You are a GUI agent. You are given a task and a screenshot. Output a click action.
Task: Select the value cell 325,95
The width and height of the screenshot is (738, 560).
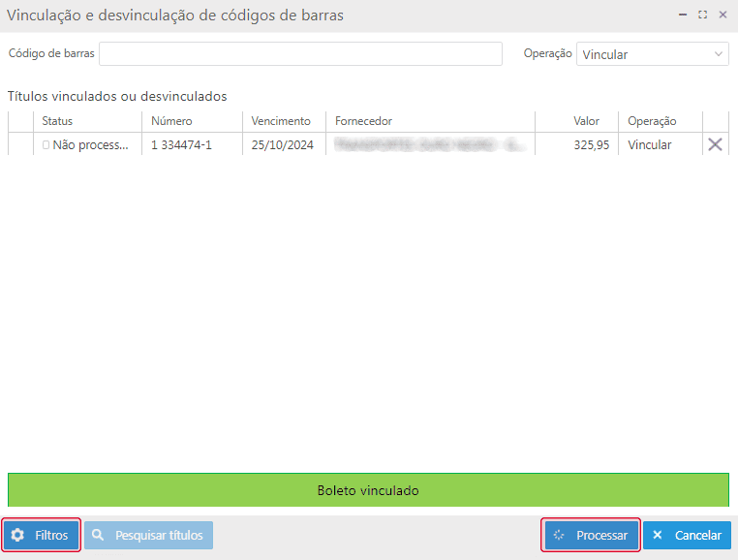point(591,145)
